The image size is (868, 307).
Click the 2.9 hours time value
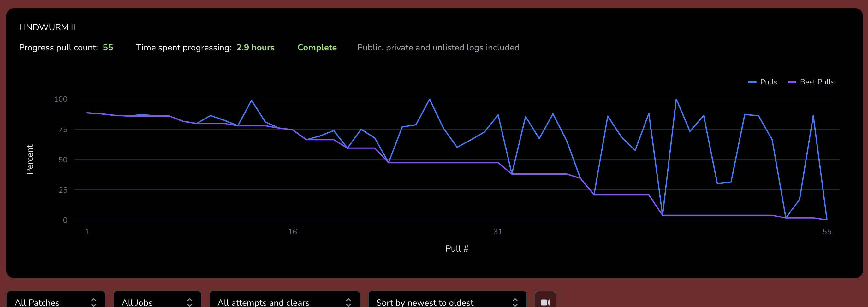[x=255, y=48]
